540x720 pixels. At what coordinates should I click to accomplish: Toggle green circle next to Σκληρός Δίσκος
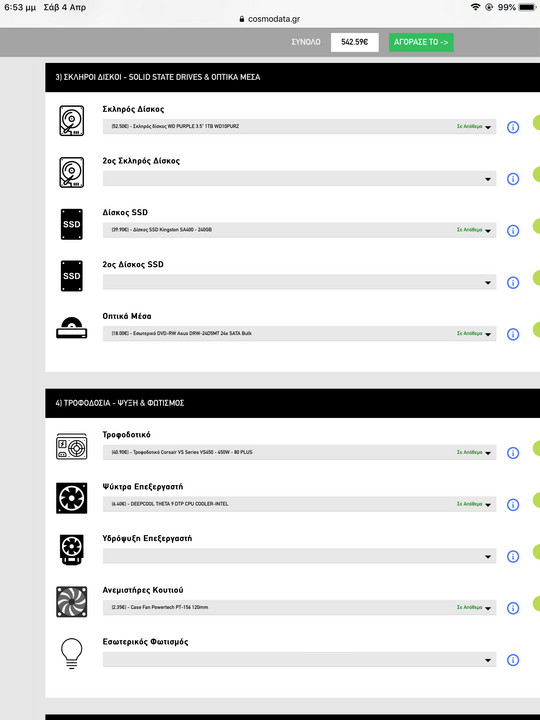536,123
